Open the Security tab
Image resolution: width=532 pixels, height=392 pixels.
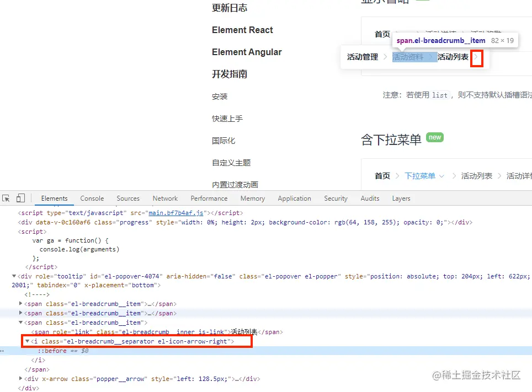[x=336, y=198]
